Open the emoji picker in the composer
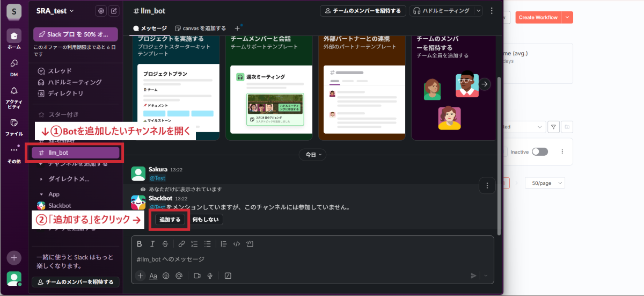 pos(166,276)
